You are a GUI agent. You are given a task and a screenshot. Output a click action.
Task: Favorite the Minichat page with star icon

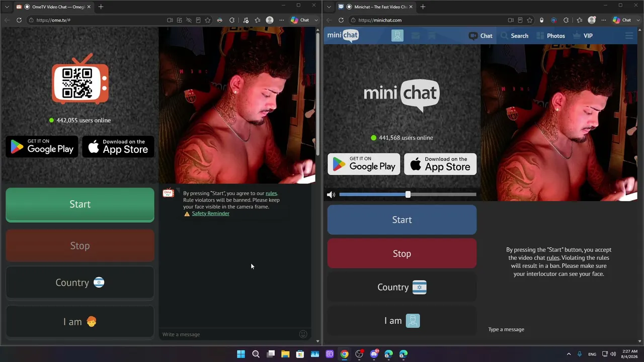pos(530,20)
